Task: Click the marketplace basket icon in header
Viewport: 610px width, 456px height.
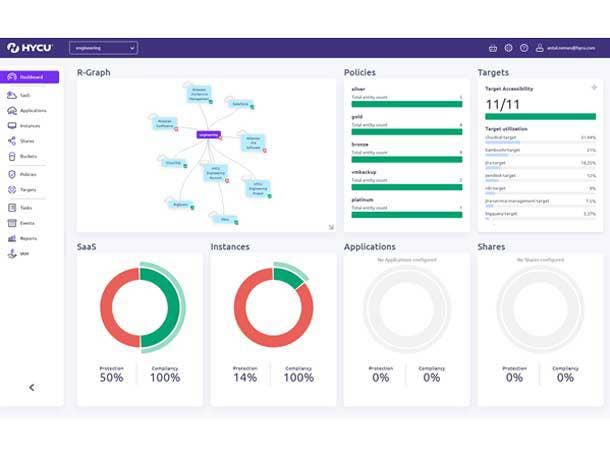Action: (x=493, y=48)
